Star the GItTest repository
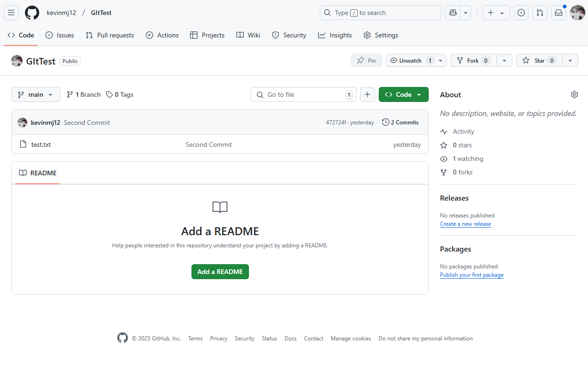Screen dimensions: 588x375 [539, 60]
